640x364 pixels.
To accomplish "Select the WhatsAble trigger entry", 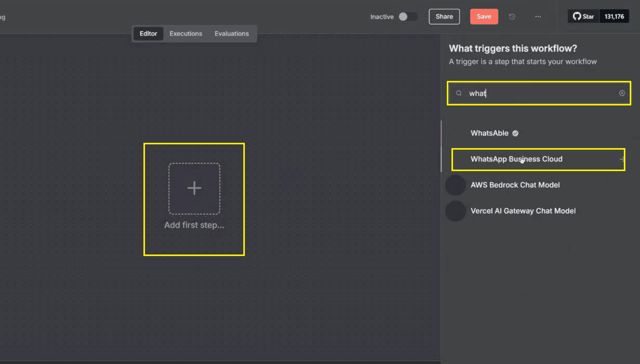I will point(490,133).
